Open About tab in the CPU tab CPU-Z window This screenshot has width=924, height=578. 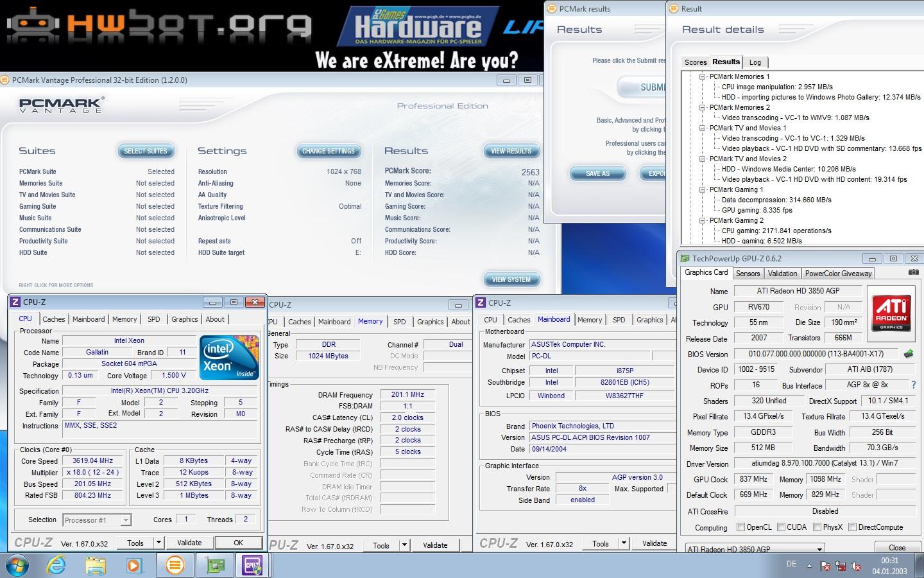click(x=215, y=319)
